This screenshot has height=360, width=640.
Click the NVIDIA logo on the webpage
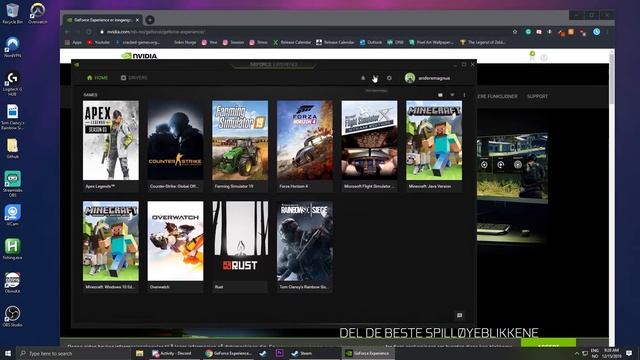coord(139,56)
